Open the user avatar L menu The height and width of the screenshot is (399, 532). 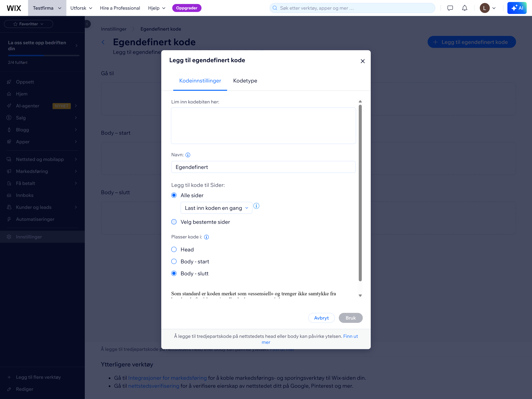point(487,8)
